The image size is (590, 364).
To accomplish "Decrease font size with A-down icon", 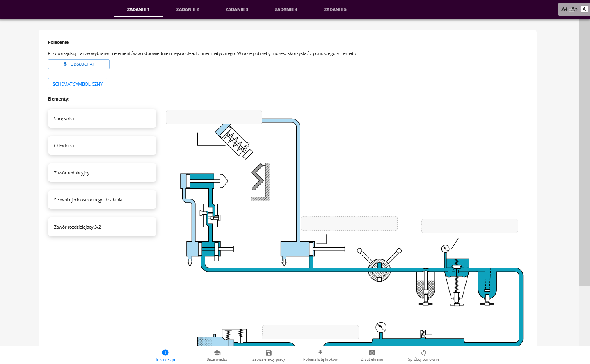I will tap(565, 9).
